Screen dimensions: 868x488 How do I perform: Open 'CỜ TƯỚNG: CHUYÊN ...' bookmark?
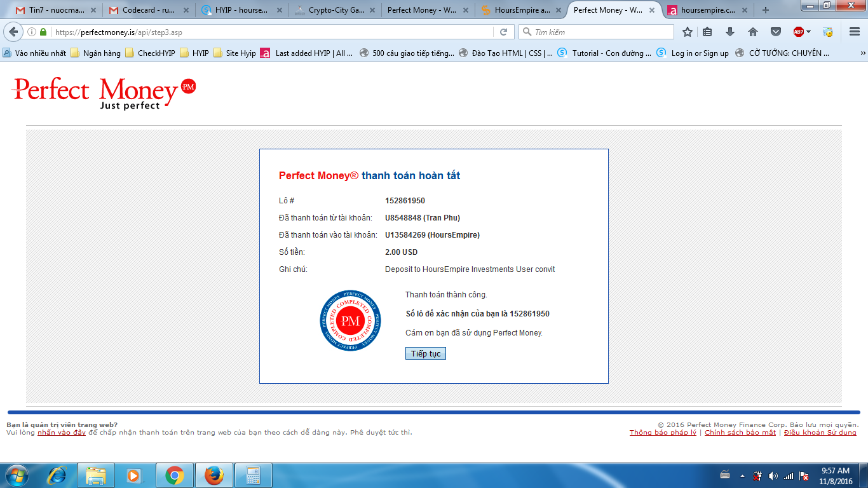(782, 53)
